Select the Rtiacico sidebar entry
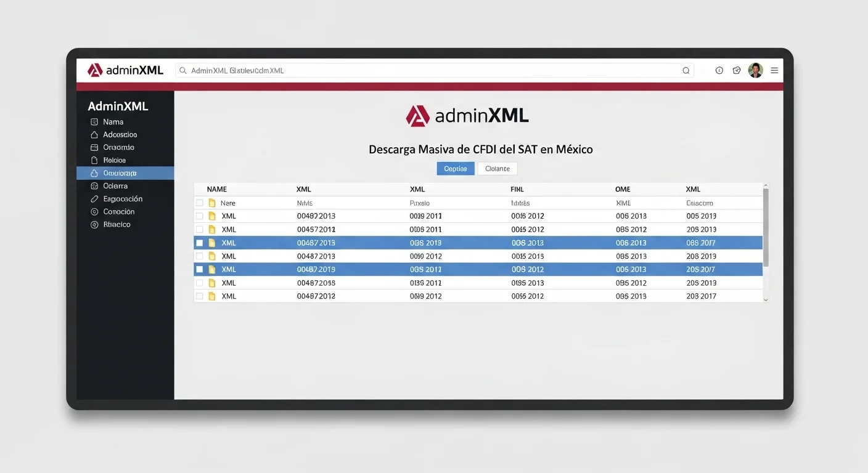This screenshot has width=868, height=473. click(x=117, y=224)
